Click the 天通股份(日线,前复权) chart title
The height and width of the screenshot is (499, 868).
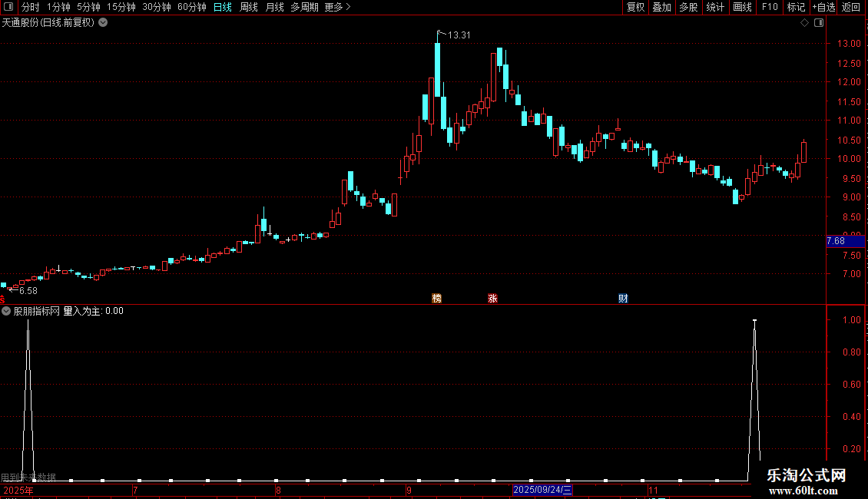tap(48, 23)
